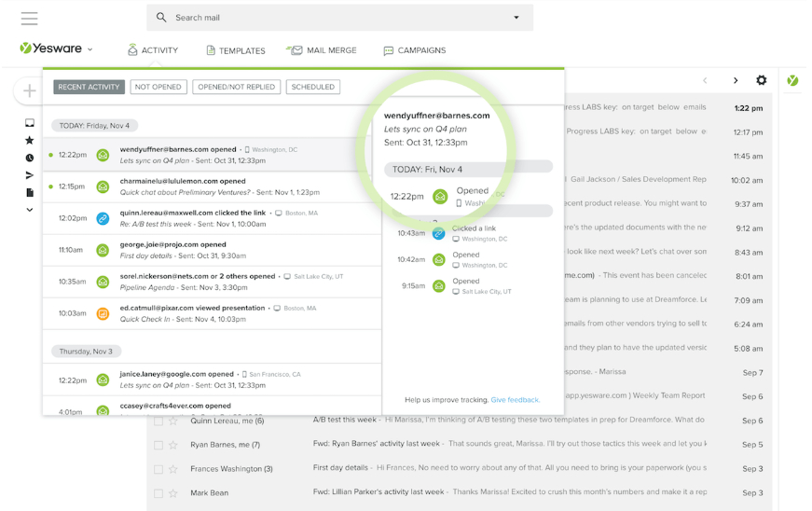Star the Ryan Barnes email

coord(173,445)
